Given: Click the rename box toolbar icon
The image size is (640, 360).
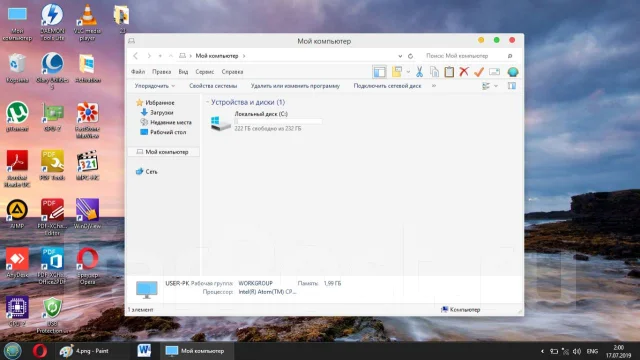Looking at the screenshot, I should click(494, 72).
